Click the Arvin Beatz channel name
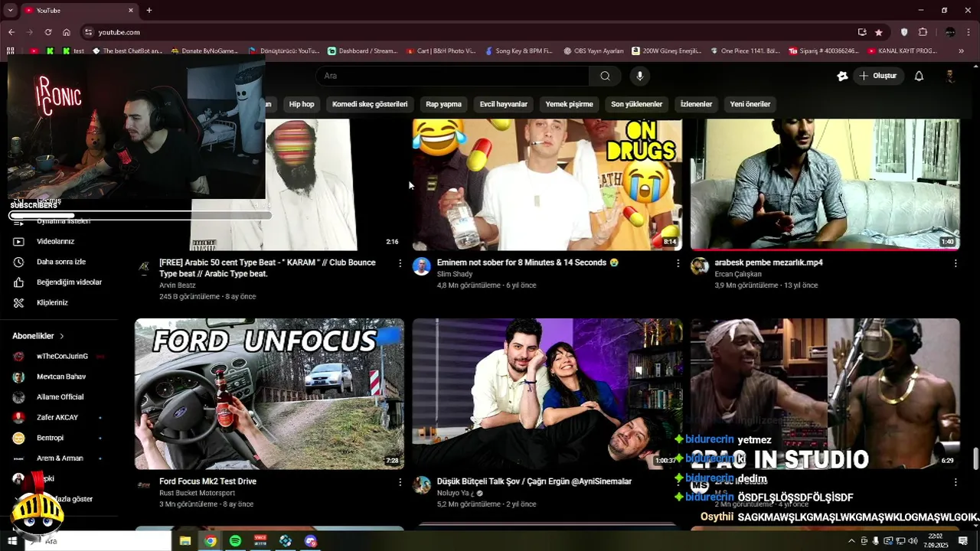980x551 pixels. click(178, 285)
